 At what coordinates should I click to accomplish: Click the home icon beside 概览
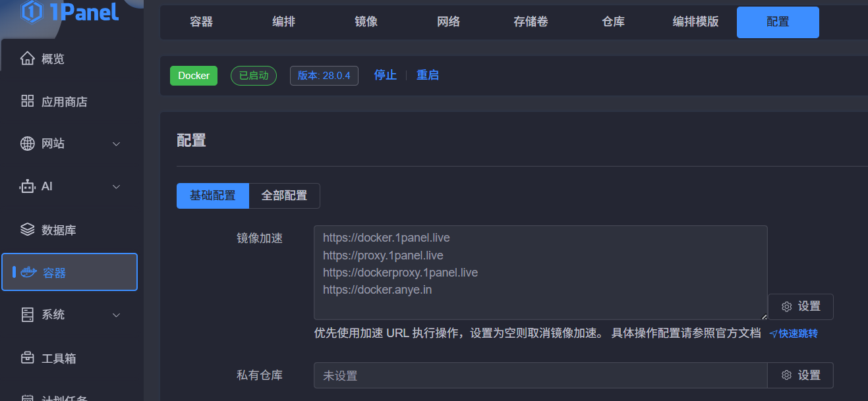(x=27, y=59)
